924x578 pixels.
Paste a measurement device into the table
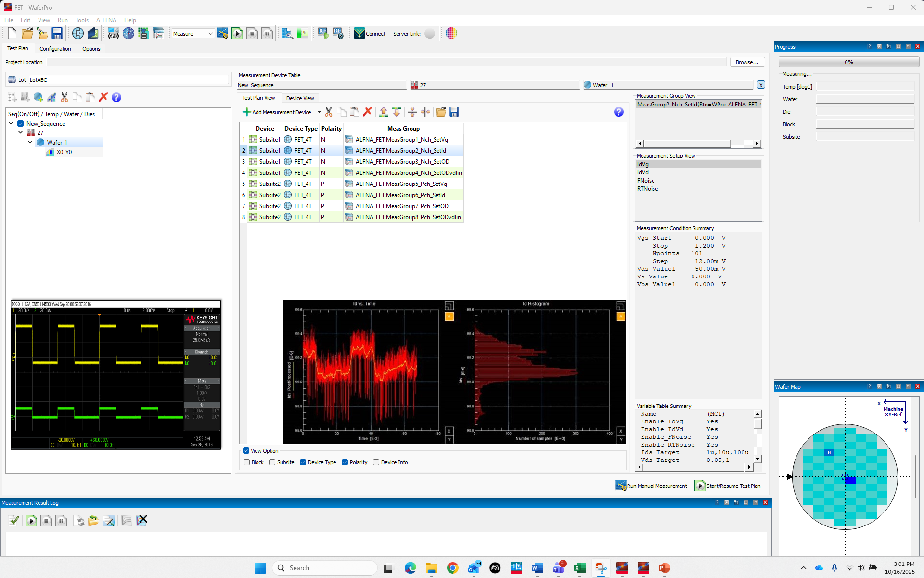pyautogui.click(x=355, y=112)
